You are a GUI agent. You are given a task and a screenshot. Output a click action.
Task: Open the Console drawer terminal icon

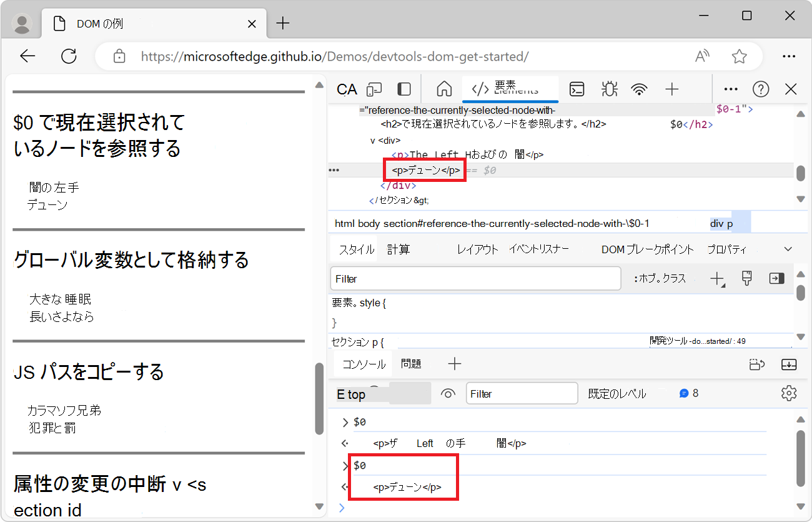[577, 89]
